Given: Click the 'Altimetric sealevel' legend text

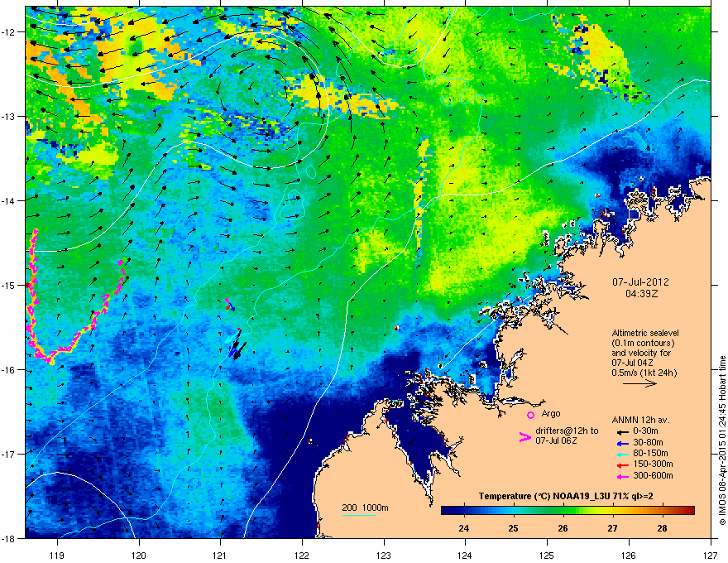Looking at the screenshot, I should point(645,333).
